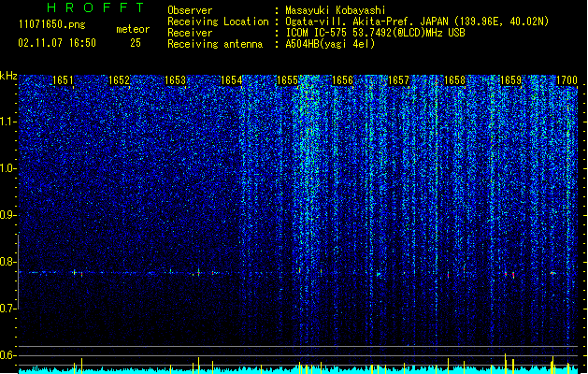Click the 1651 time marker

point(63,80)
